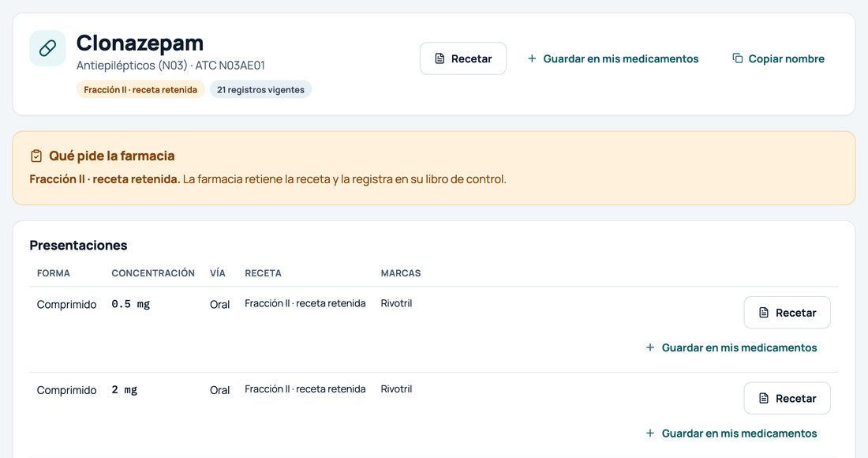Click Recetar for Comprimido 2 mg
The width and height of the screenshot is (868, 458).
(788, 398)
